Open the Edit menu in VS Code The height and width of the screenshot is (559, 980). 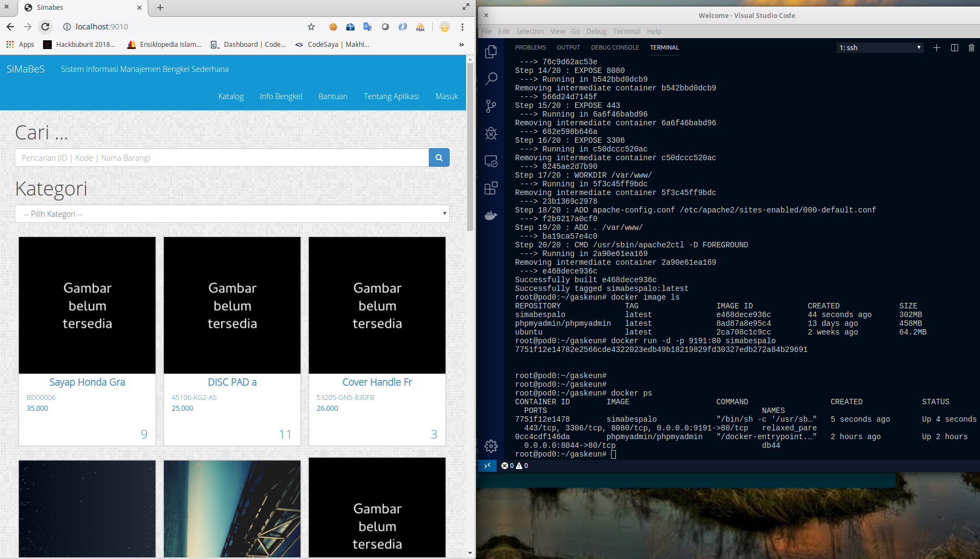pos(504,32)
